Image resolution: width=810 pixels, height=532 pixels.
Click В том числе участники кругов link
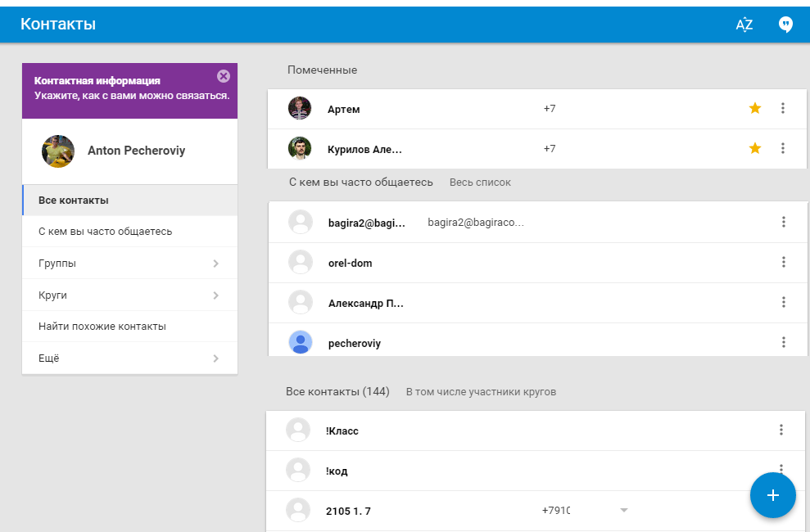pos(481,392)
